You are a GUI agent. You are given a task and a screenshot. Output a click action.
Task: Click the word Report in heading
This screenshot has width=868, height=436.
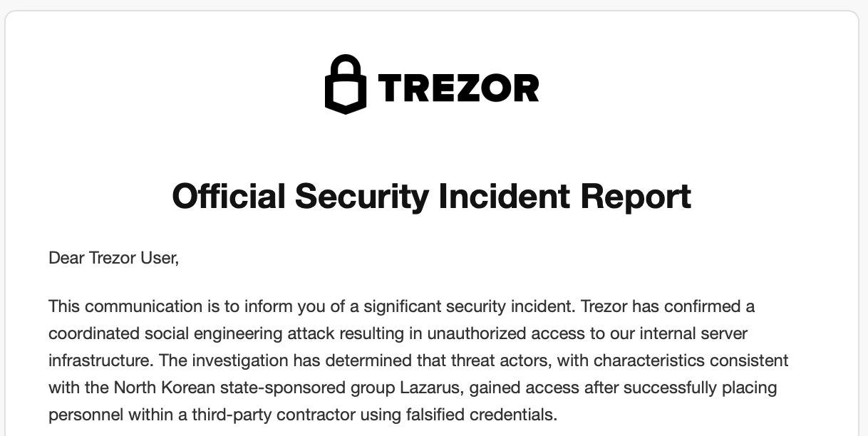tap(636, 197)
